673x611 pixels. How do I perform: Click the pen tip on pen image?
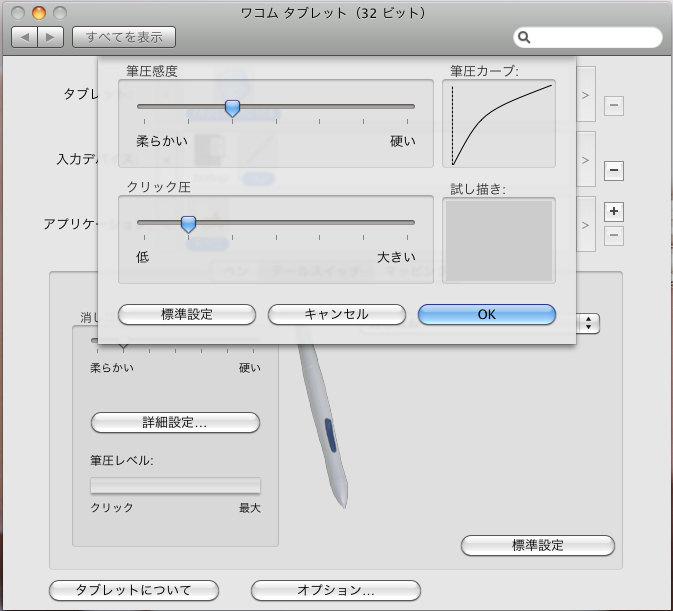(x=343, y=503)
